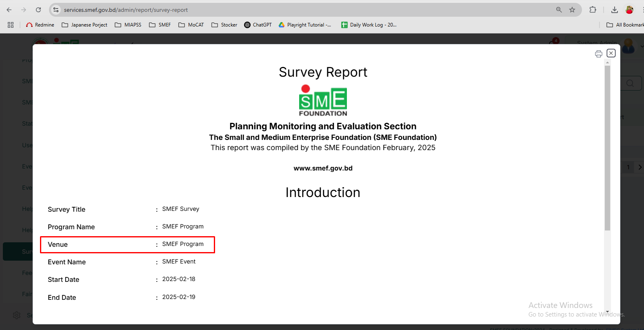Click the scrollbar up arrow in modal

[x=607, y=62]
